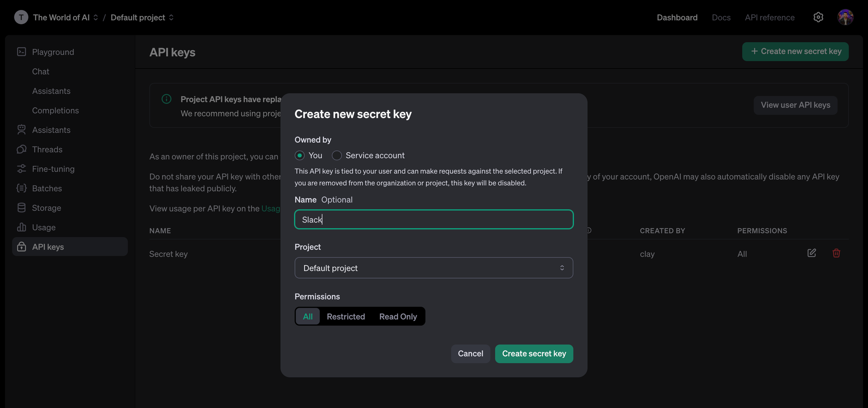The image size is (868, 408).
Task: Click the edit pencil icon for Secret key
Action: (811, 253)
